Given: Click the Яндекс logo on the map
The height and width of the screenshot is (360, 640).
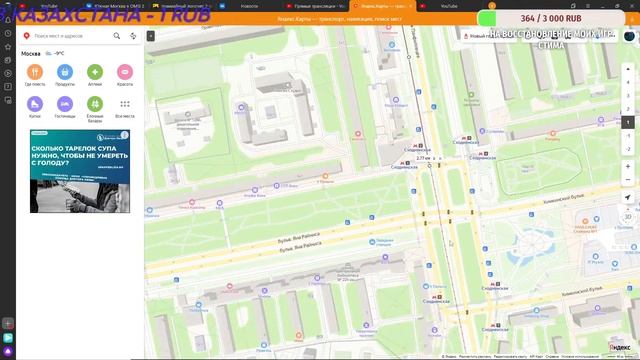Looking at the screenshot, I should (x=620, y=347).
